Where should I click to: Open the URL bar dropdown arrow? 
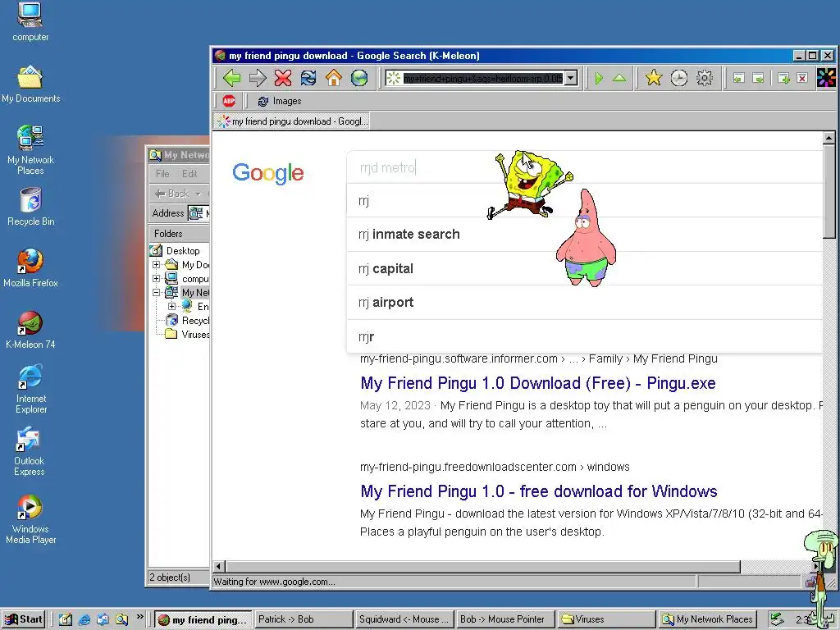point(571,78)
